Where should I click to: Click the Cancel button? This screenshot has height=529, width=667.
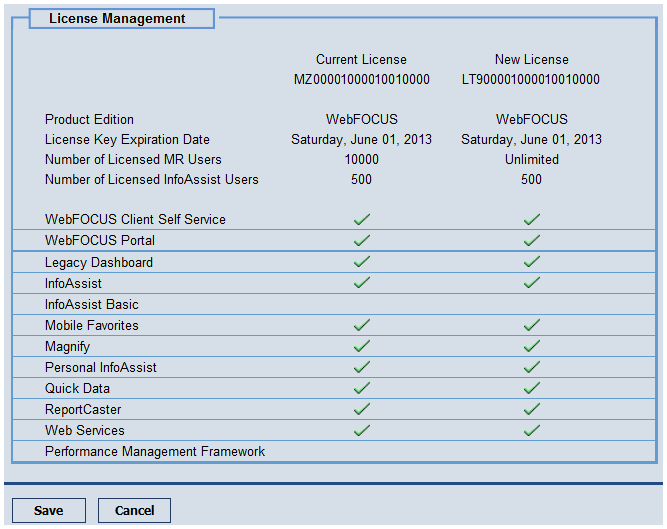134,510
